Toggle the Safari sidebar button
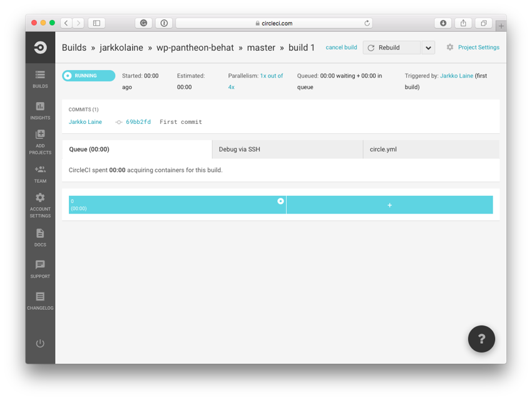The image size is (532, 400). (x=96, y=23)
